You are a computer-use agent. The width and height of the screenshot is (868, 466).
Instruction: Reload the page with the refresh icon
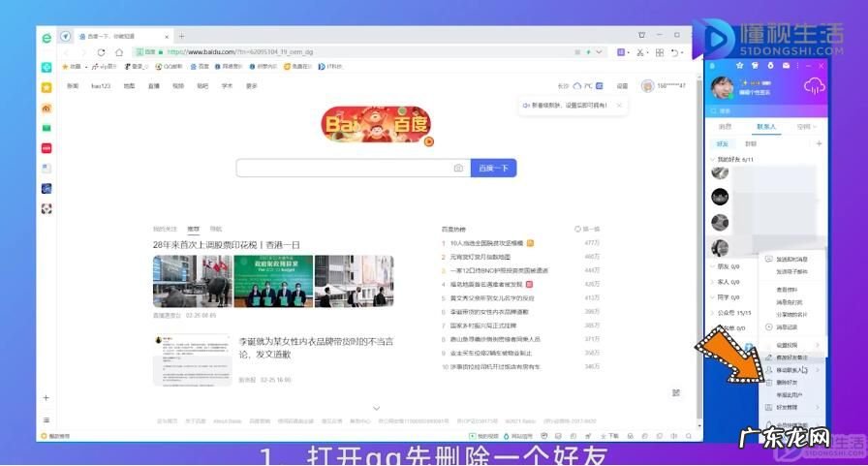click(x=101, y=52)
